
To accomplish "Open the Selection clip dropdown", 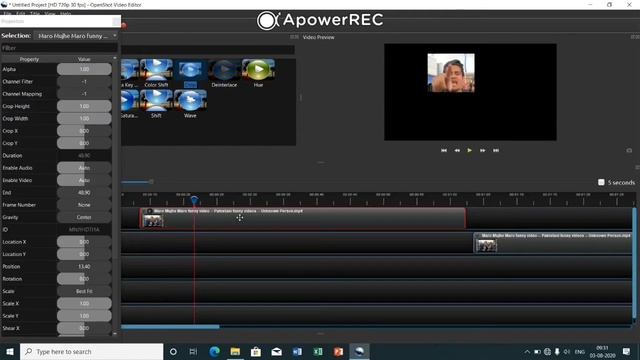I will [x=76, y=36].
